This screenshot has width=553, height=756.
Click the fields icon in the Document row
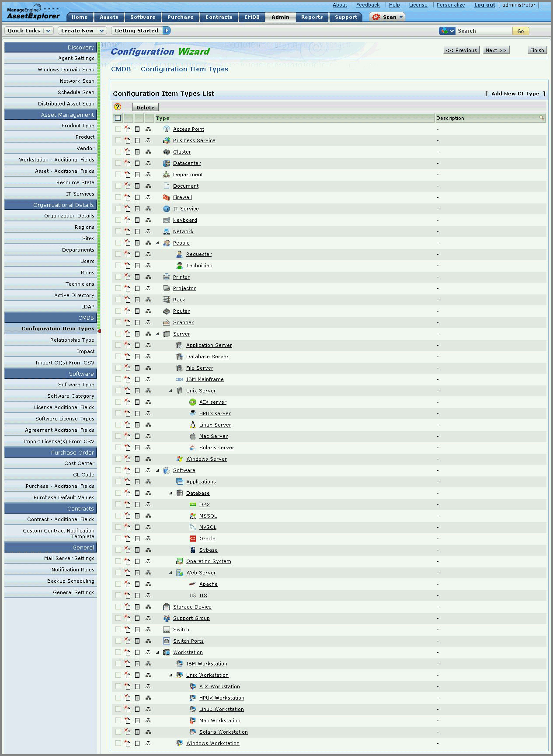(x=137, y=186)
